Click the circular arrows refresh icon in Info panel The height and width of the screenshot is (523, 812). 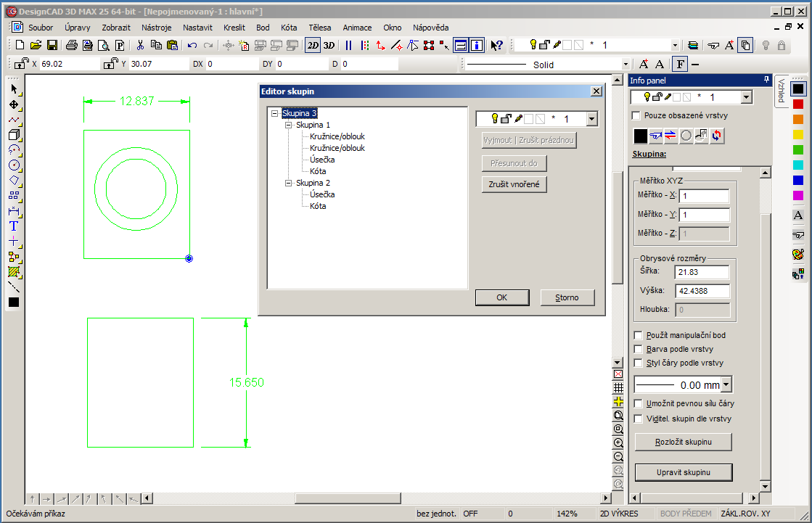[717, 136]
